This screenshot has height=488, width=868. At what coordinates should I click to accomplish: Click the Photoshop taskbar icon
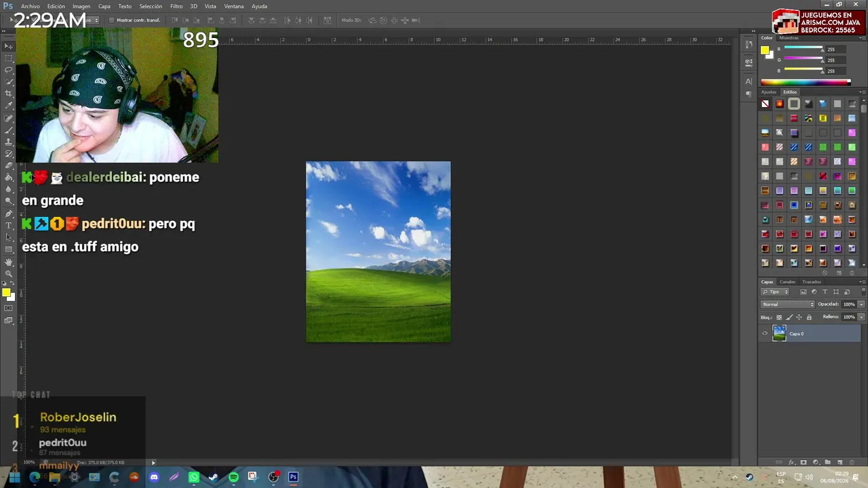coord(293,477)
